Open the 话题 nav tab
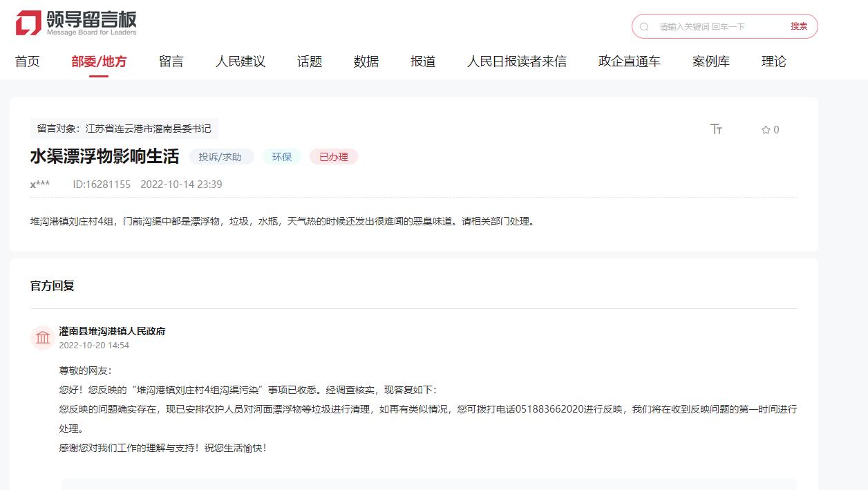868x490 pixels. click(310, 62)
